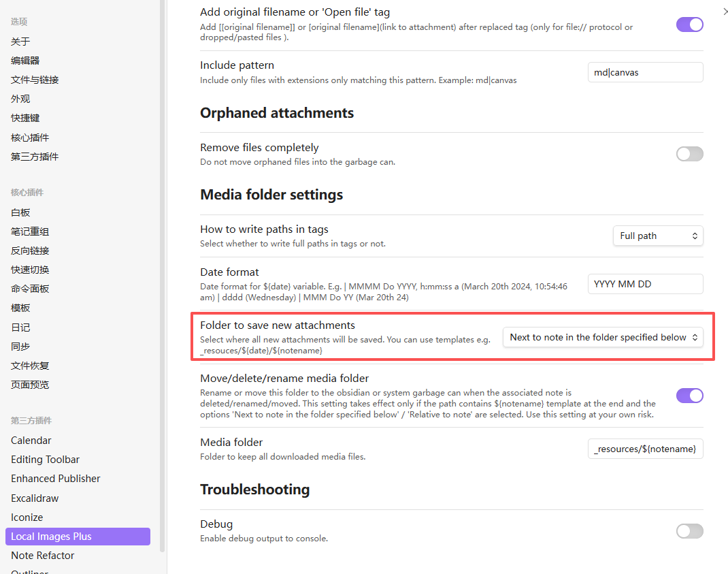Screen dimensions: 728x574
Task: Switch to Note Refactor plugin settings
Action: tap(43, 556)
